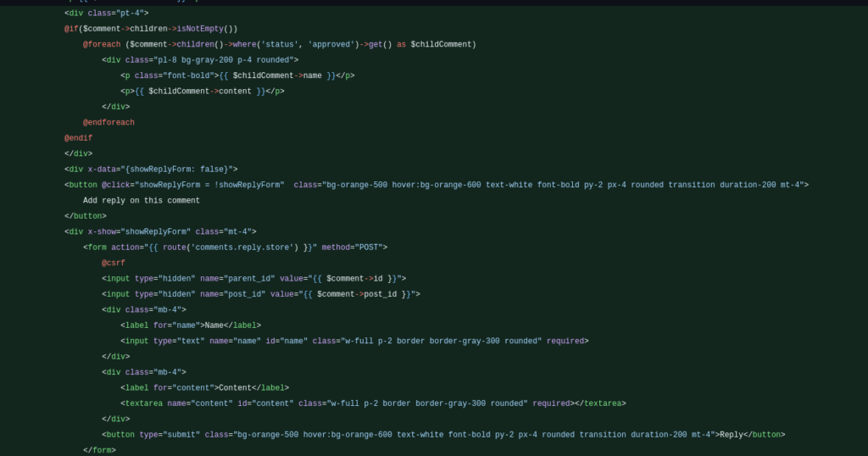
Task: Click the @endforeach directive
Action: [108, 122]
